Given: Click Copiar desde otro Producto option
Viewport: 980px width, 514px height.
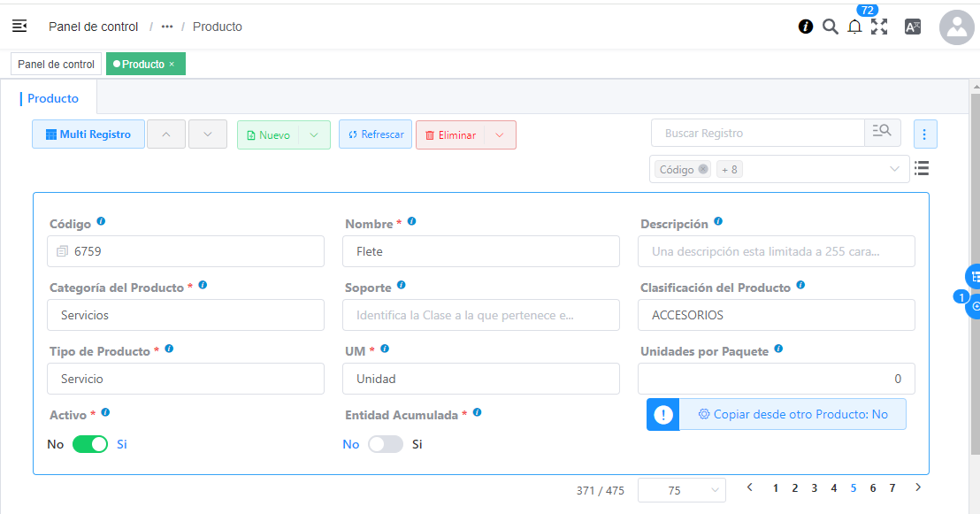Looking at the screenshot, I should [x=793, y=413].
